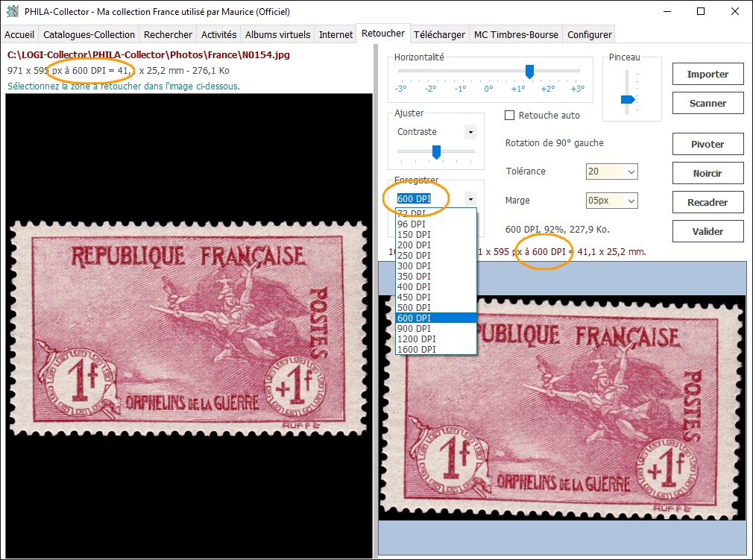Click the retouched stamp preview on right
The image size is (753, 560).
coord(562,408)
